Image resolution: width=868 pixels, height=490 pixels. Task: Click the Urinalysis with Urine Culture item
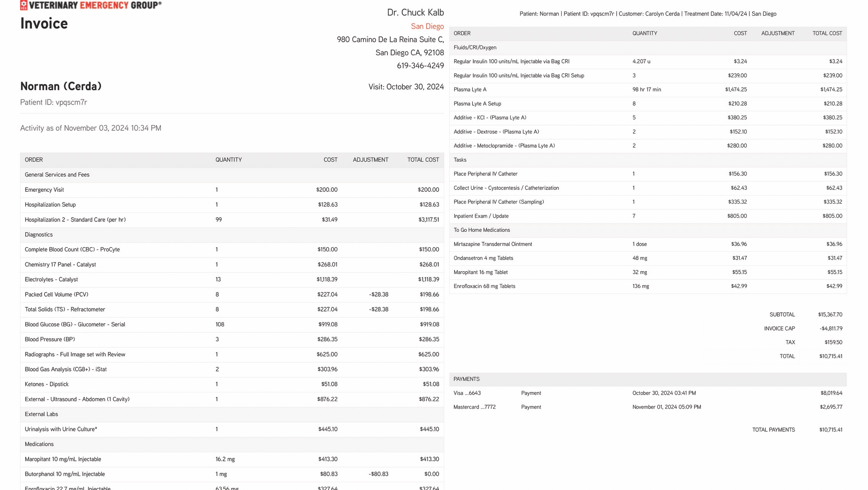click(x=61, y=429)
